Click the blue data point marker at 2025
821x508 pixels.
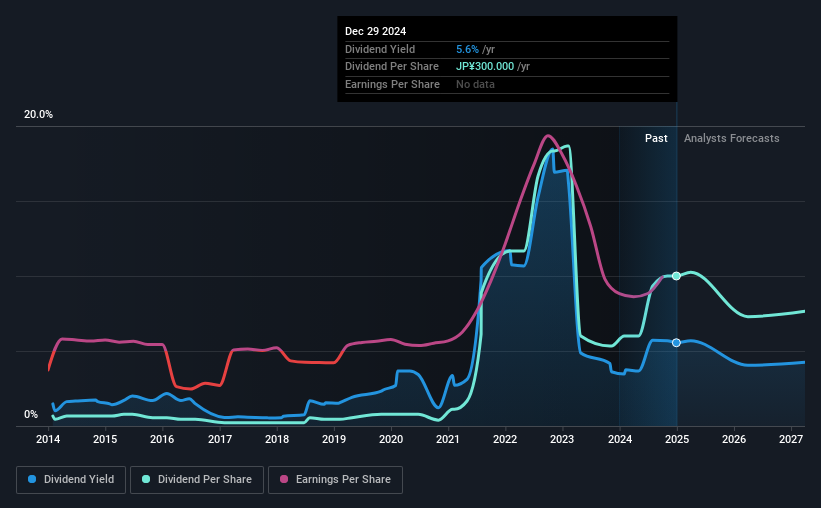click(676, 343)
